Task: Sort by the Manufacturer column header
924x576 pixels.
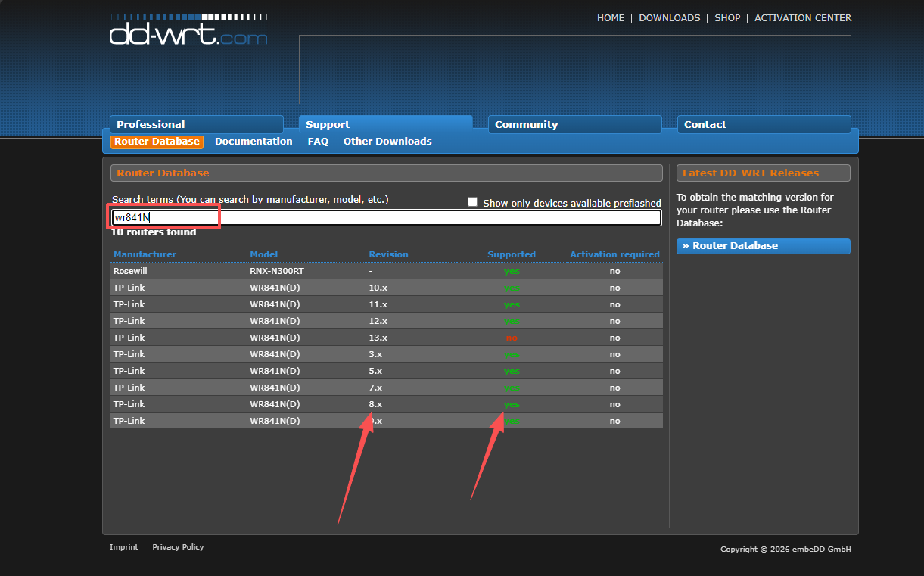Action: click(x=145, y=254)
